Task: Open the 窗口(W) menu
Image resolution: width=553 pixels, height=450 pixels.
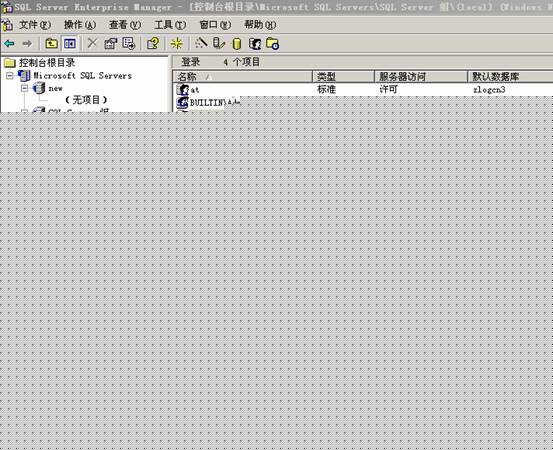Action: coord(215,25)
